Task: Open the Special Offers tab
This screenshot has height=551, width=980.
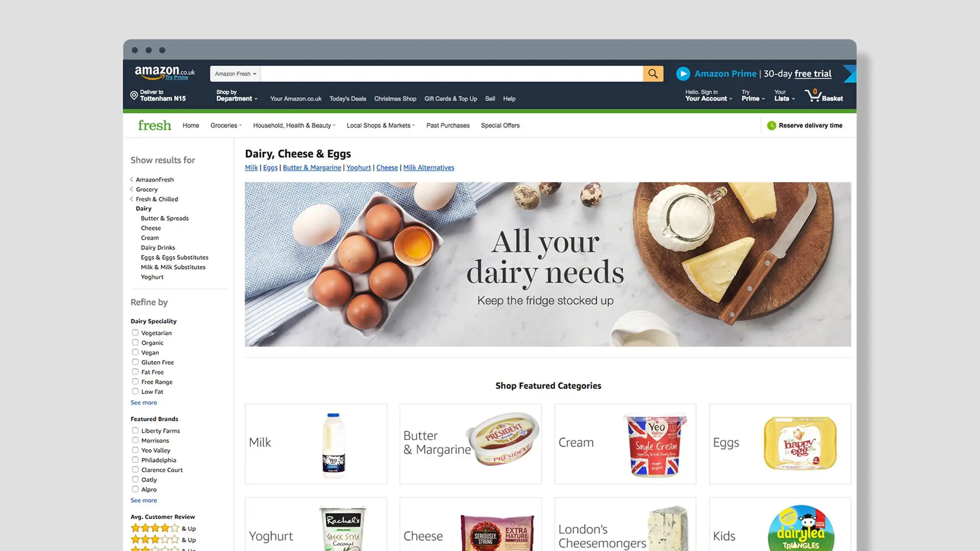Action: [x=500, y=125]
